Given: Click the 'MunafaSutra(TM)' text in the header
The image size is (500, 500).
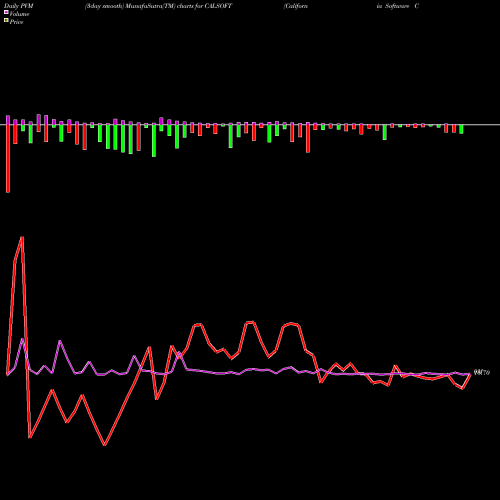Looking at the screenshot, I should [151, 6].
